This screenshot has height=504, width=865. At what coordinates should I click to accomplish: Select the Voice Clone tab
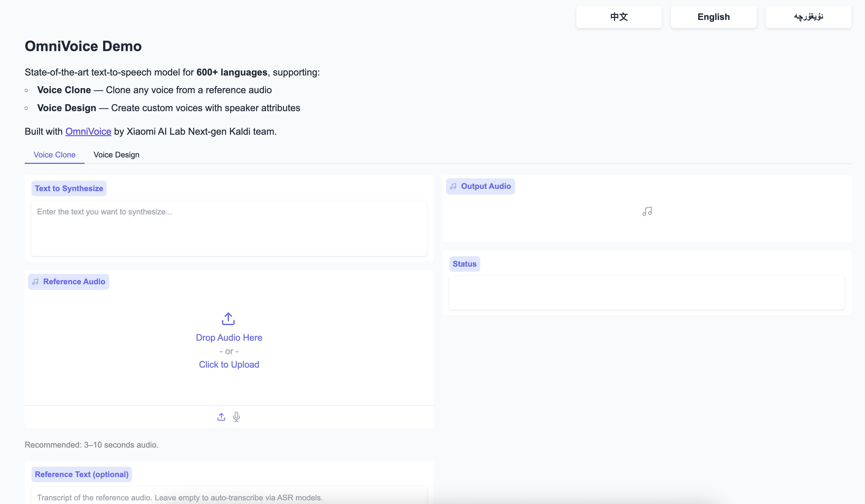tap(54, 155)
